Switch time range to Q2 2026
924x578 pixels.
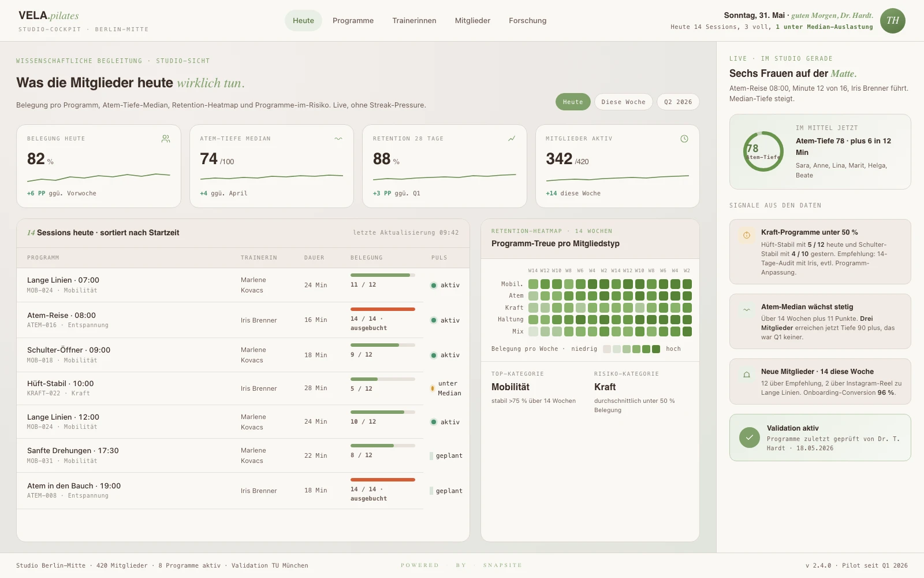click(x=678, y=102)
